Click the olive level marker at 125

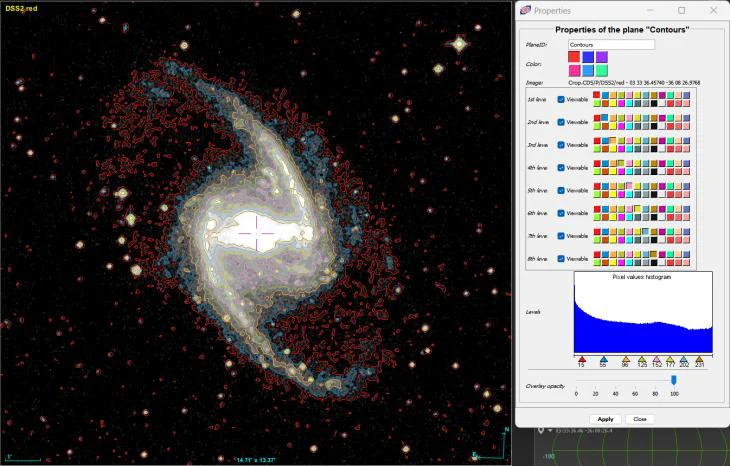pyautogui.click(x=642, y=359)
